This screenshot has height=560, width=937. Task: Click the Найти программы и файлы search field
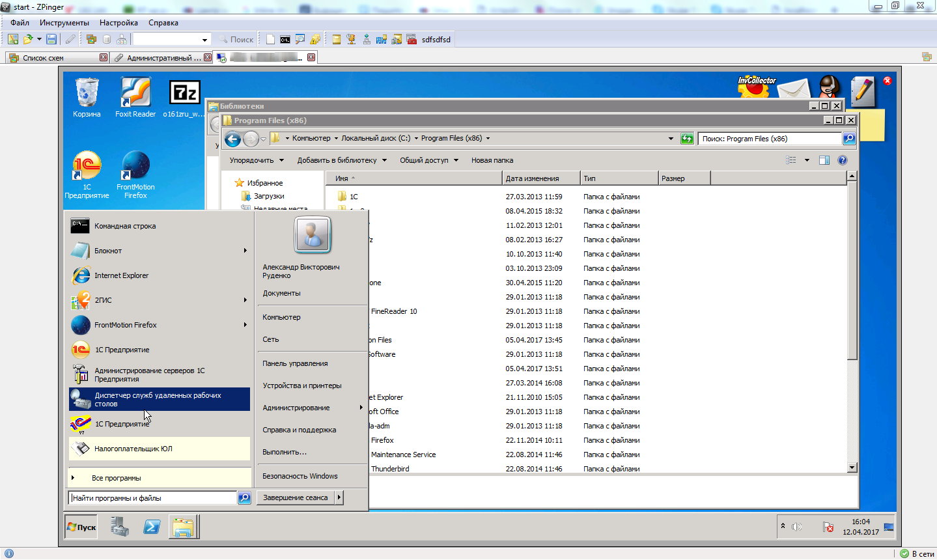tap(153, 498)
